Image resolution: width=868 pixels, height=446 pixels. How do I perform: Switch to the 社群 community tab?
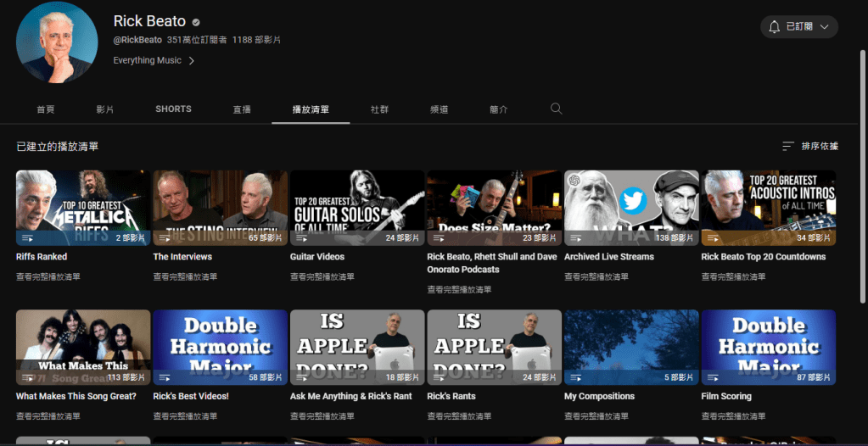pyautogui.click(x=379, y=109)
